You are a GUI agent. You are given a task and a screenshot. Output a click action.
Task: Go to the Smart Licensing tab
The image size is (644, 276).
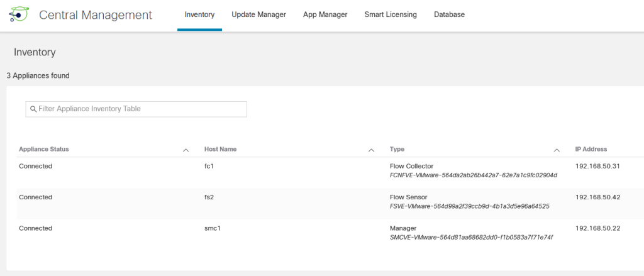[x=391, y=15]
